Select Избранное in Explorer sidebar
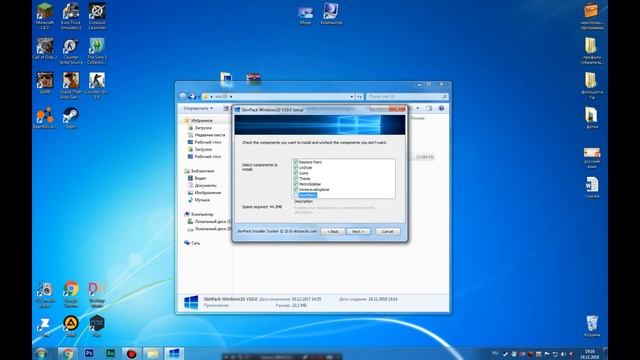Viewport: 640px width, 360px height. coord(202,120)
